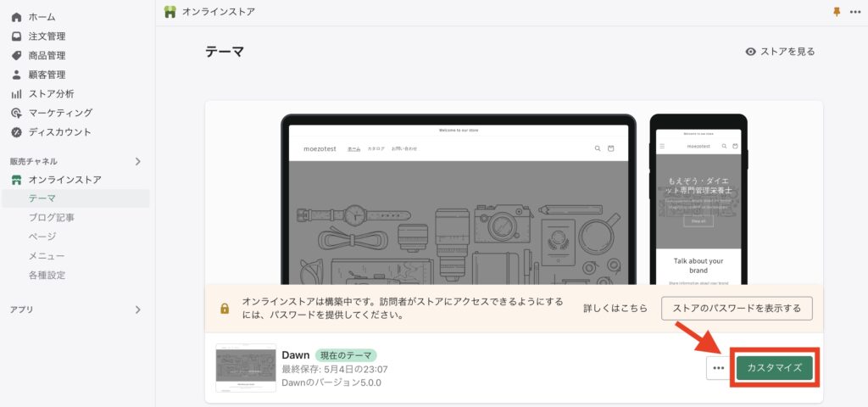The width and height of the screenshot is (868, 407).
Task: Select テーマ in the Online Store submenu
Action: [42, 198]
